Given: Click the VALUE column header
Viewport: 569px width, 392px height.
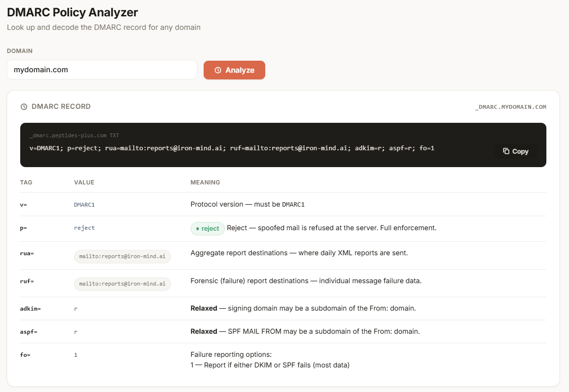Looking at the screenshot, I should tap(84, 182).
